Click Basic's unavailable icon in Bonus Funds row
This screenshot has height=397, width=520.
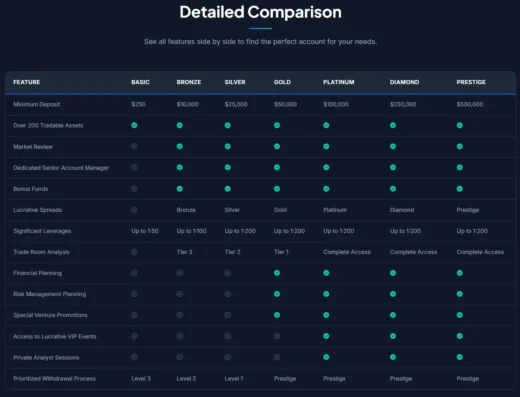coord(134,189)
